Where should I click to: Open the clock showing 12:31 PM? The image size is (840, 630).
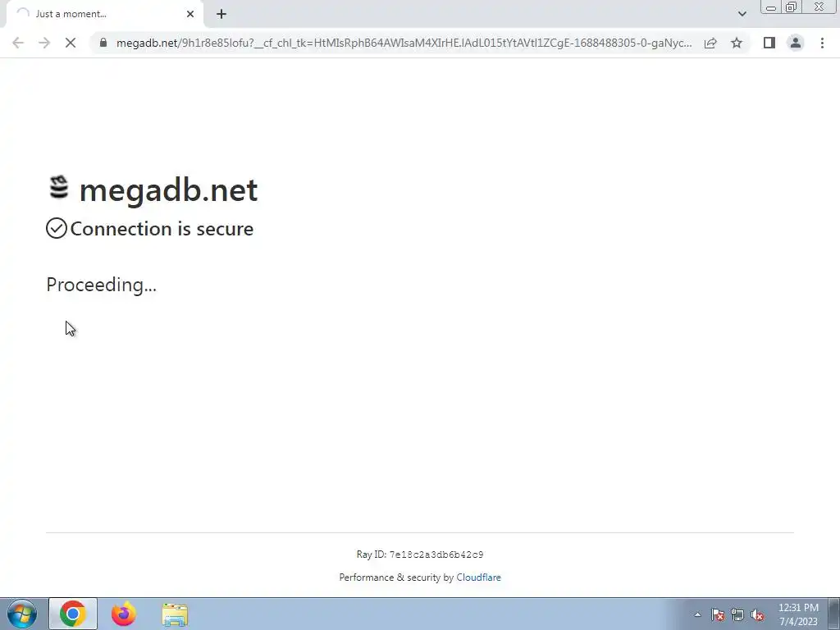798,614
